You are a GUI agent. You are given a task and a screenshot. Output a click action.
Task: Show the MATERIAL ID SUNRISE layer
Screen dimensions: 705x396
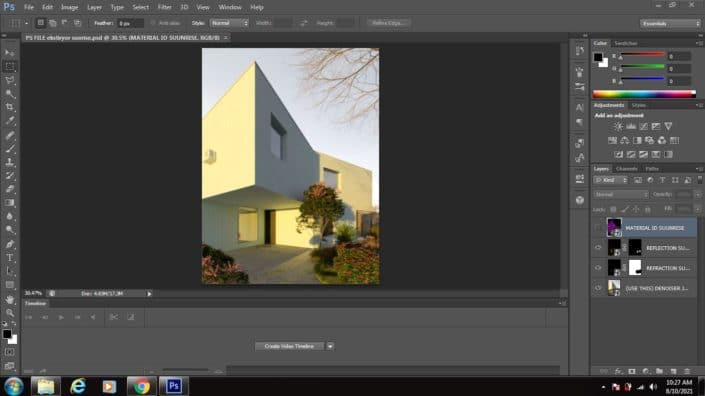(598, 228)
